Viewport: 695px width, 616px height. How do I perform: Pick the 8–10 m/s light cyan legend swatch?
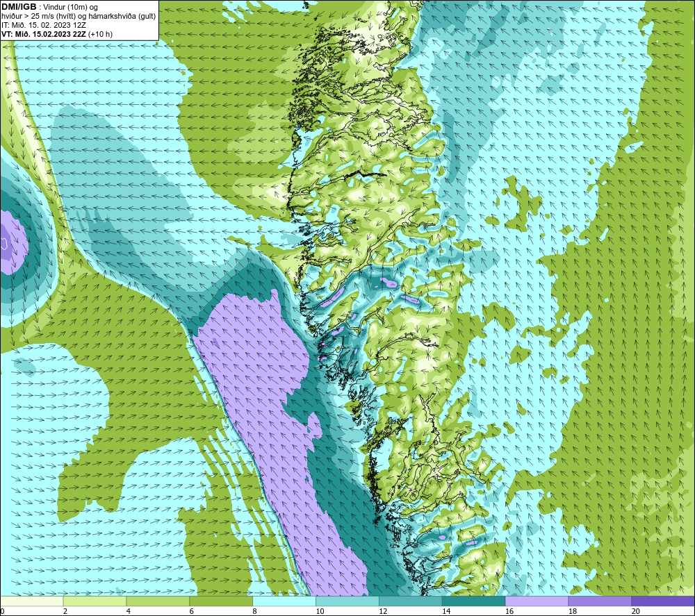point(284,601)
